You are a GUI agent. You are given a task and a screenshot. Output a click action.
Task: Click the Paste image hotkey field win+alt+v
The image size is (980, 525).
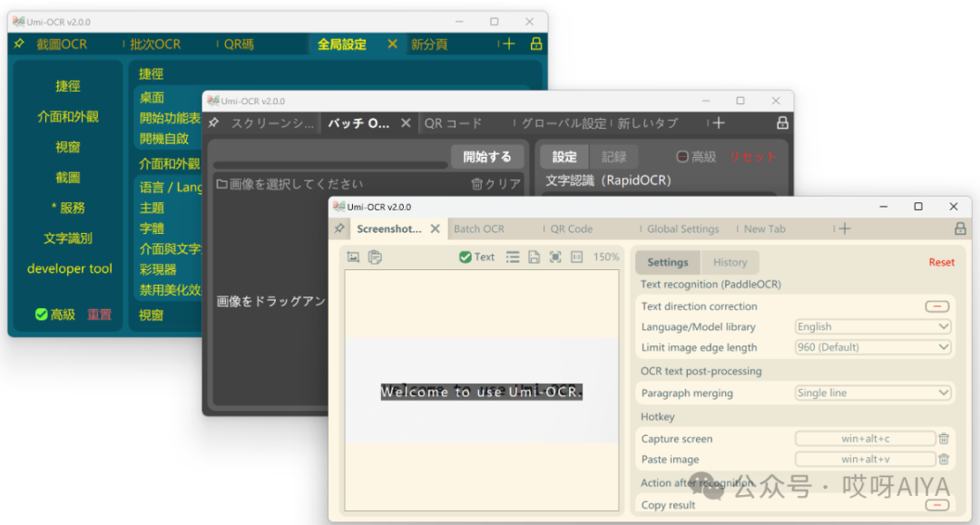click(865, 459)
